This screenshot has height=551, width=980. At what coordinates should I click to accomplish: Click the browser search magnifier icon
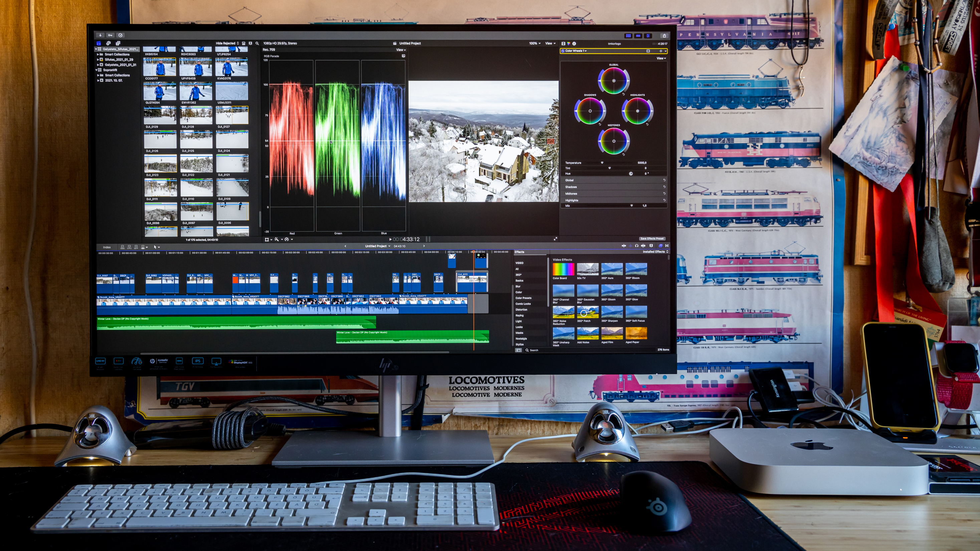pyautogui.click(x=257, y=43)
